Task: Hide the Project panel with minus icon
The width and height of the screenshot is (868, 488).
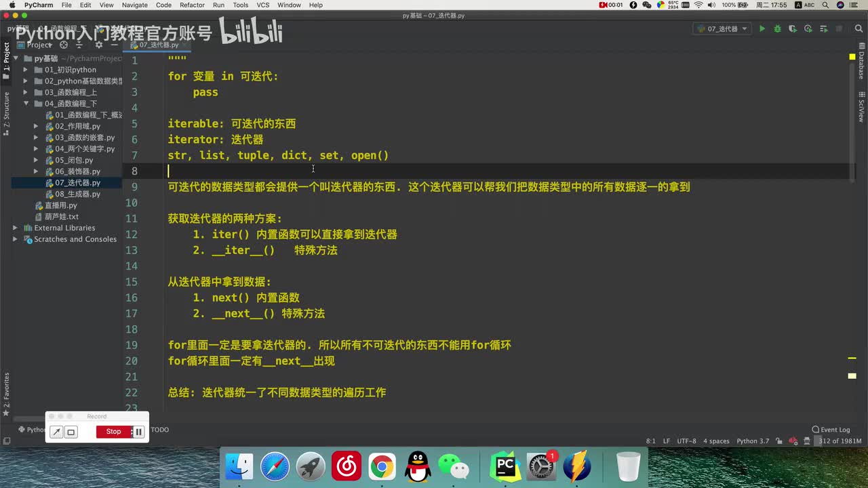Action: click(115, 45)
